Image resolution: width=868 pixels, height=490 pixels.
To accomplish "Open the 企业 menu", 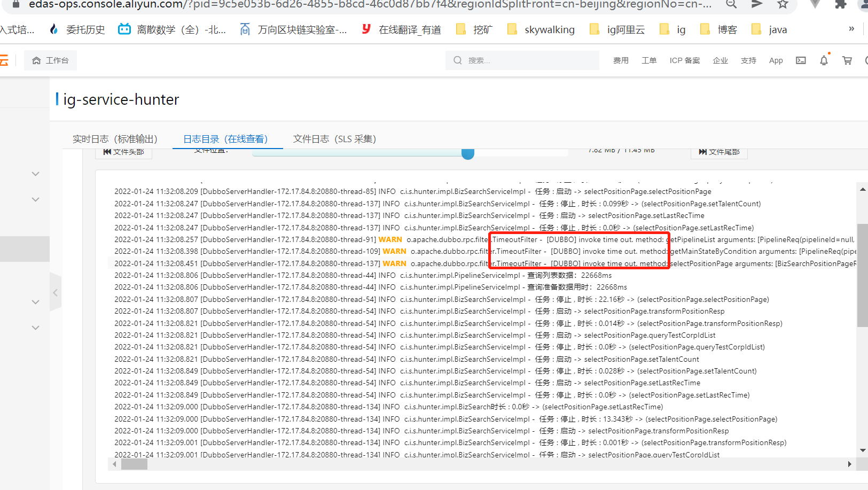I will point(721,60).
